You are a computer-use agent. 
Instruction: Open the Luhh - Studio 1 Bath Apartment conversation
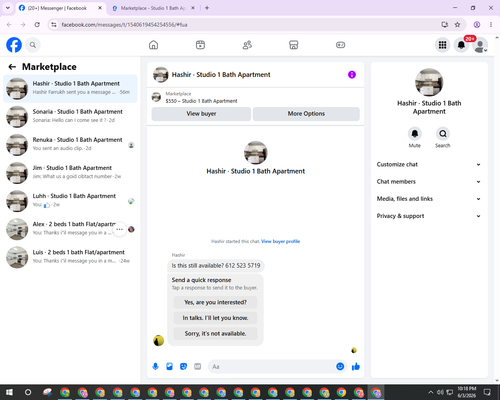click(x=70, y=201)
